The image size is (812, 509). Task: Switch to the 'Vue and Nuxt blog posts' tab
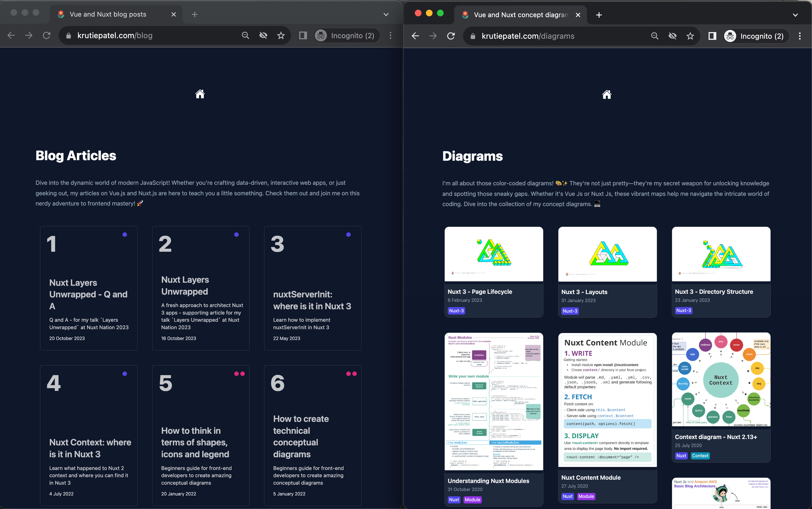[x=108, y=14]
